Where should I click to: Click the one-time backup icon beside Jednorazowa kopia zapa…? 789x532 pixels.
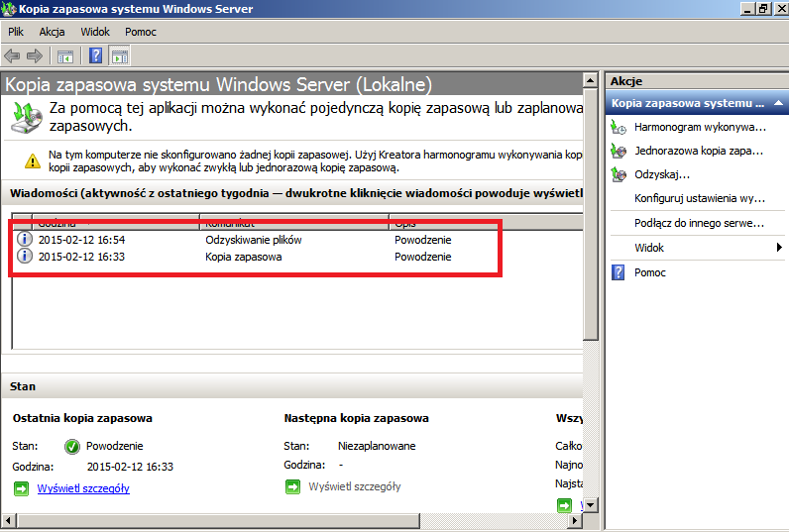(619, 151)
